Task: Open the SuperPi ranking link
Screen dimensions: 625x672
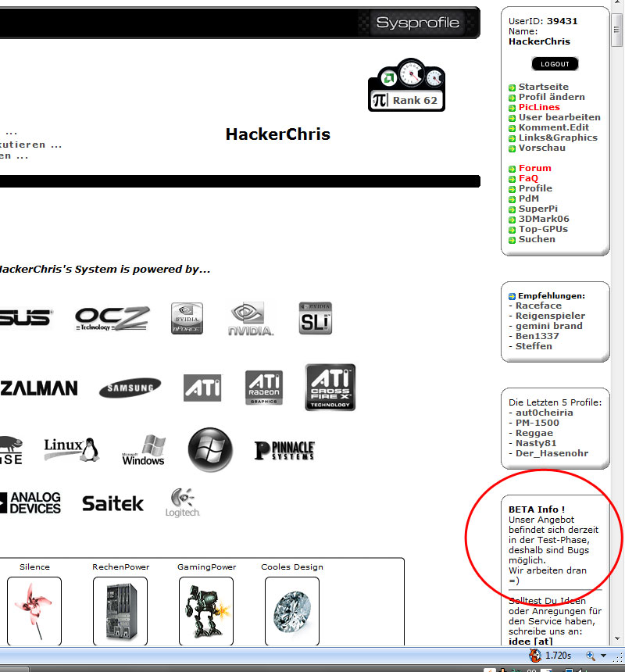Action: [538, 209]
